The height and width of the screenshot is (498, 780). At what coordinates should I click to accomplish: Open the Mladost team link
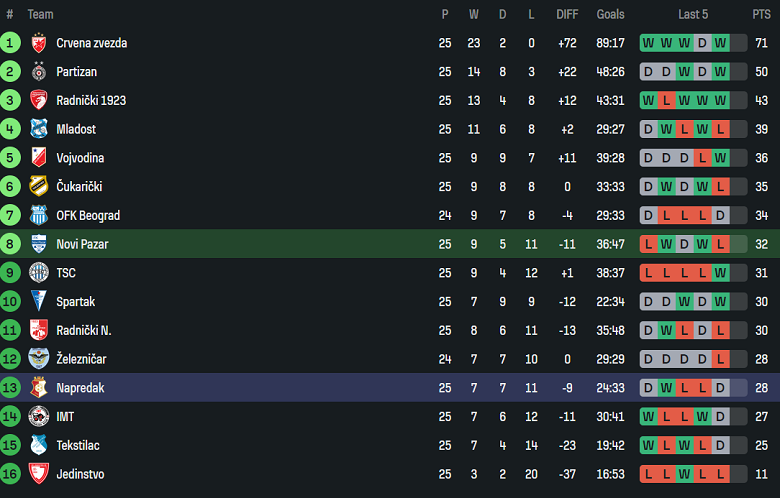point(76,129)
